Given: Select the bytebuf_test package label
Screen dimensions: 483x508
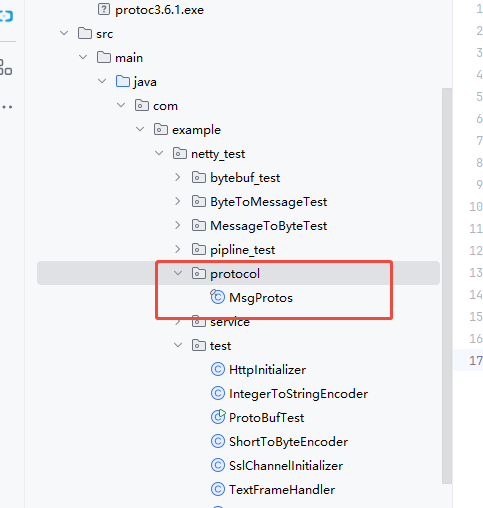Looking at the screenshot, I should [245, 178].
